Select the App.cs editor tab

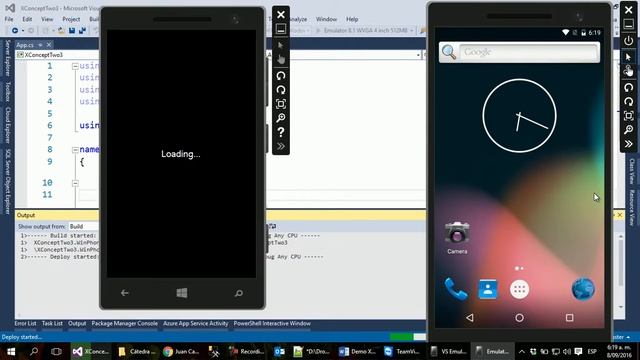click(25, 45)
